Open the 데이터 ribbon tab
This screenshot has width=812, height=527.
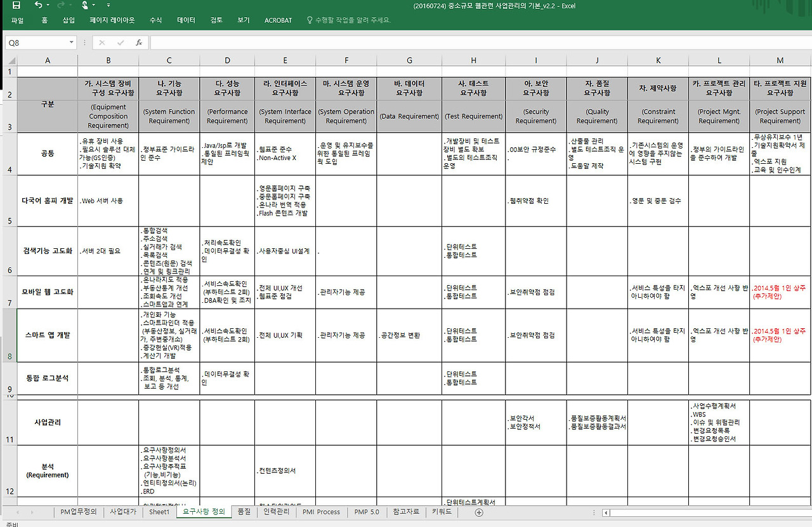click(186, 20)
